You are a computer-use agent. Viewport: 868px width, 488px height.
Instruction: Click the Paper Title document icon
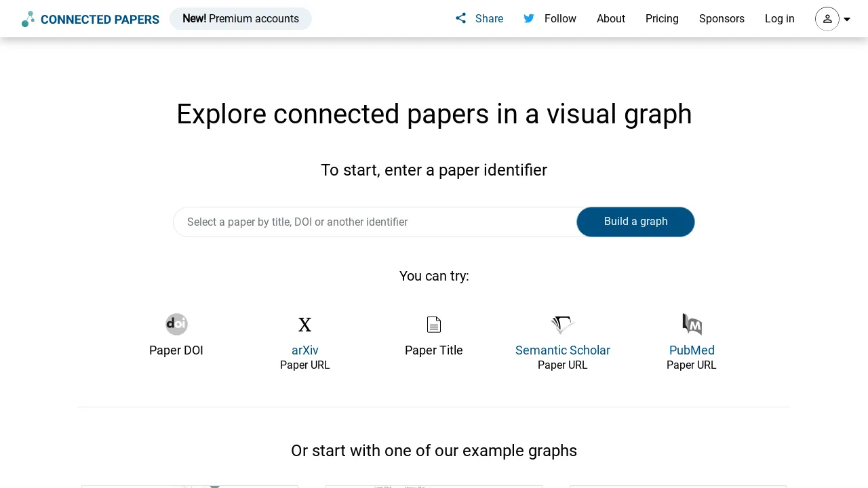point(434,324)
